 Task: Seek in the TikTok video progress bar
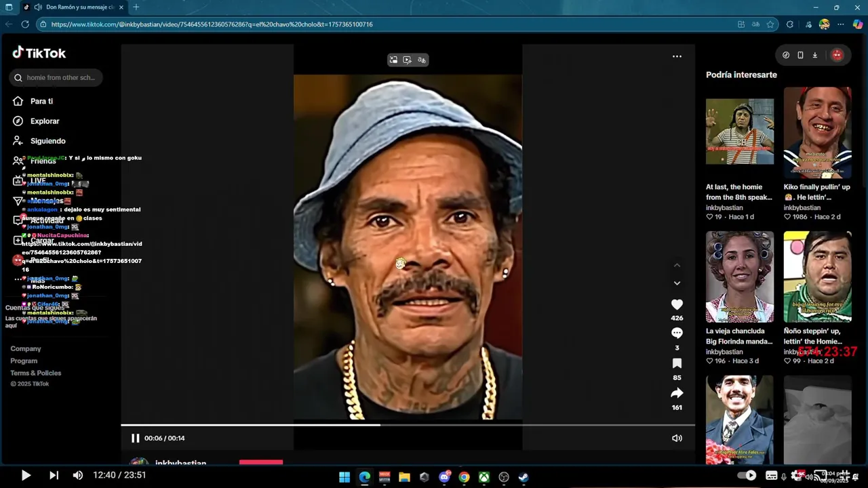click(x=408, y=425)
